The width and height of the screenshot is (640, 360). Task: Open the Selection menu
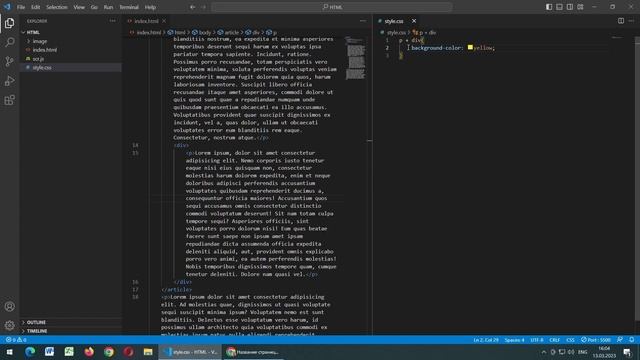(x=57, y=7)
